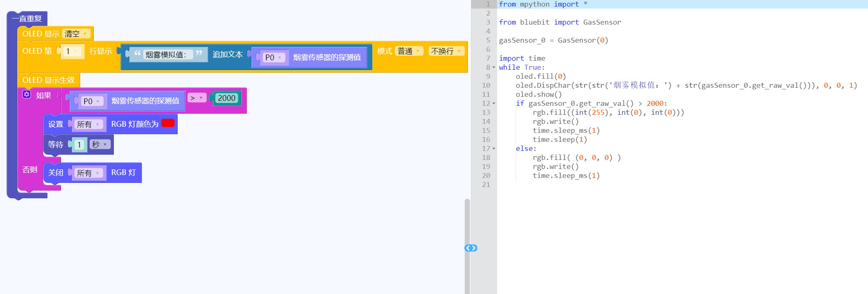Click the wait duration 1 number field
Screen dimensions: 868x294
(x=79, y=145)
